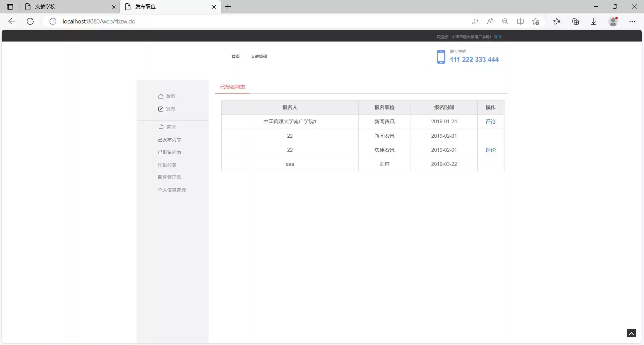Open 已发布列表 in sidebar
The image size is (644, 345).
[169, 140]
